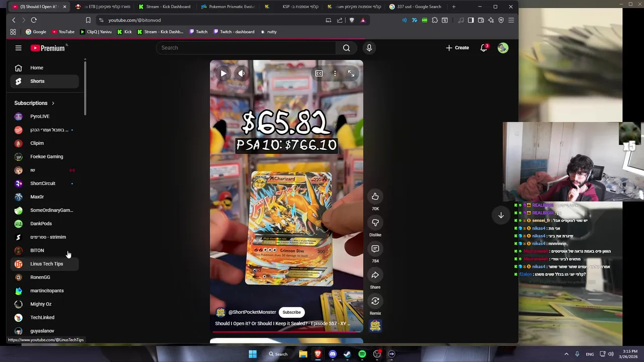
Task: Open the guyaslanov channel
Action: click(x=44, y=331)
